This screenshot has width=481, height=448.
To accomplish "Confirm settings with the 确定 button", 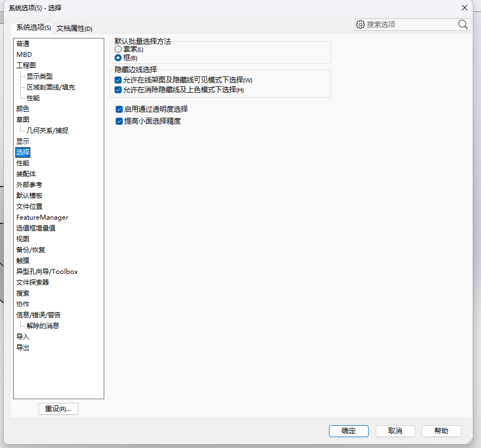I will (x=349, y=431).
